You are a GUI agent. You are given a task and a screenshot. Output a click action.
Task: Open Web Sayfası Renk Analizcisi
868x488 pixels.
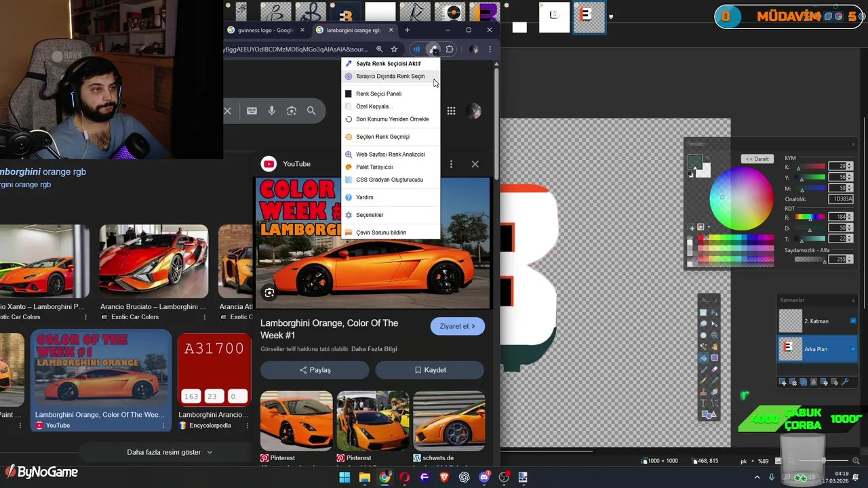coord(391,155)
